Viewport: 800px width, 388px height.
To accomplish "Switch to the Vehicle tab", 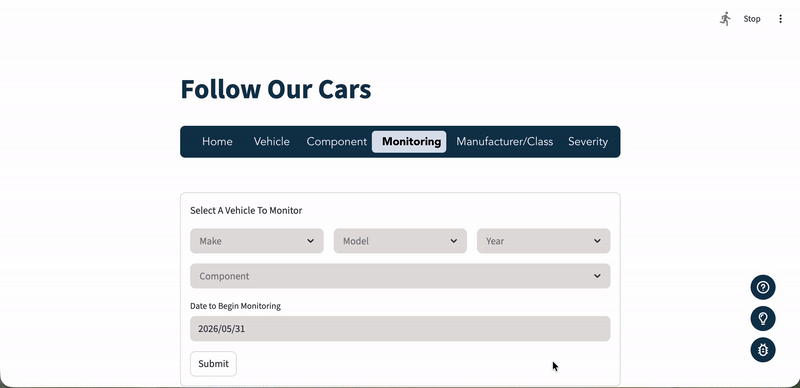I will 271,141.
